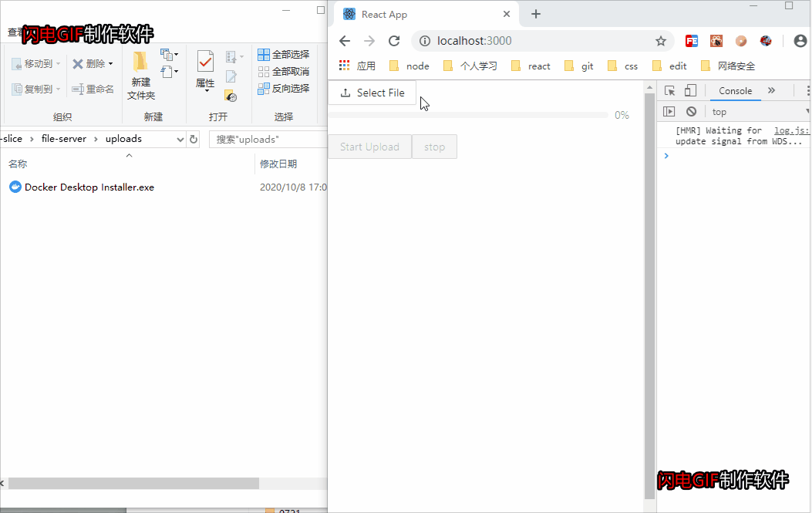Sort files by 修改日期 column header
The width and height of the screenshot is (812, 513).
[291, 164]
